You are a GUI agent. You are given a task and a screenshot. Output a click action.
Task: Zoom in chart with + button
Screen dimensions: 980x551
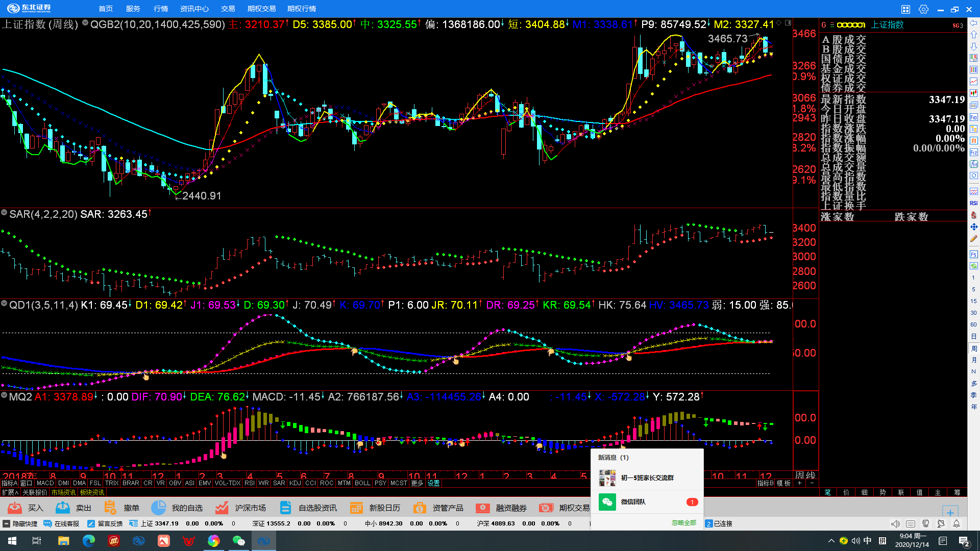pyautogui.click(x=800, y=483)
